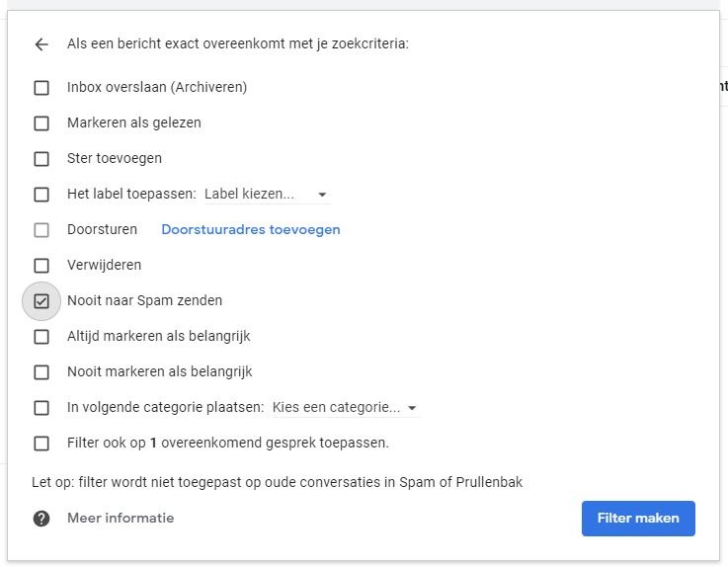Enable the 'Verwijderen' checkbox

(x=41, y=266)
